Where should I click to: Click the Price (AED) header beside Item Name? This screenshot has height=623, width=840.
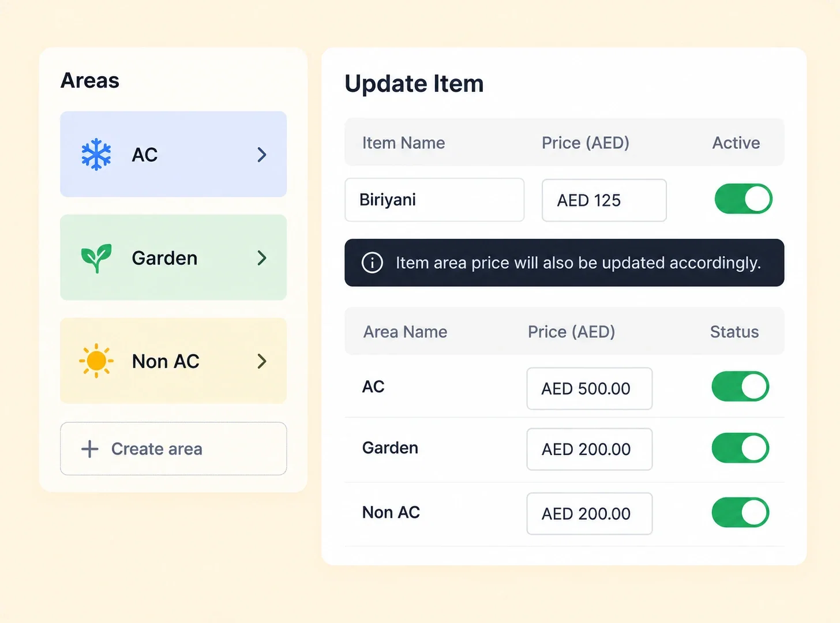586,143
